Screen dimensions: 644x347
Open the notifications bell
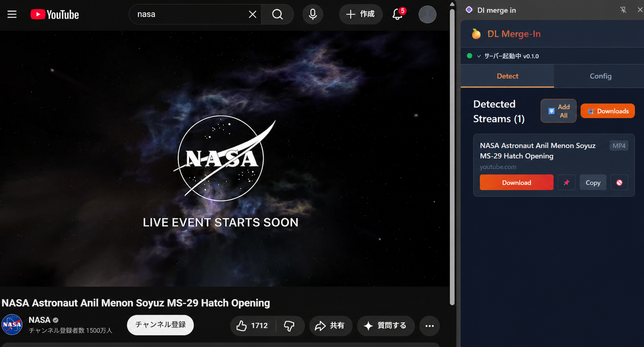click(x=398, y=14)
